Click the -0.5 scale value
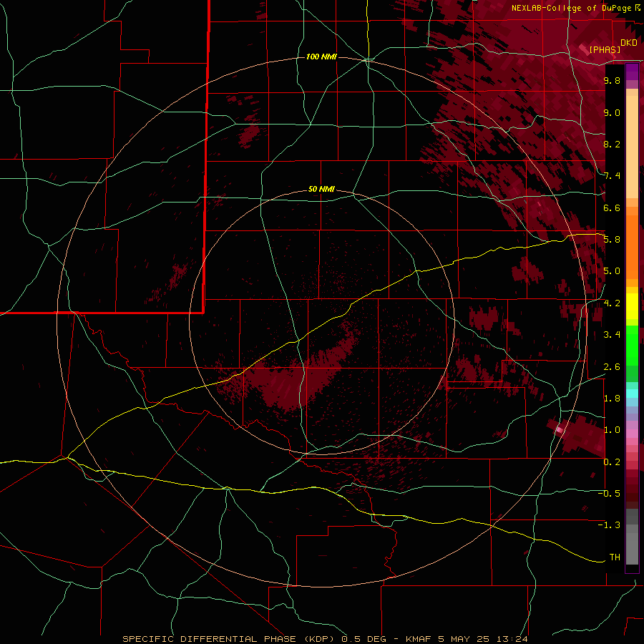This screenshot has height=644, width=644. [609, 494]
